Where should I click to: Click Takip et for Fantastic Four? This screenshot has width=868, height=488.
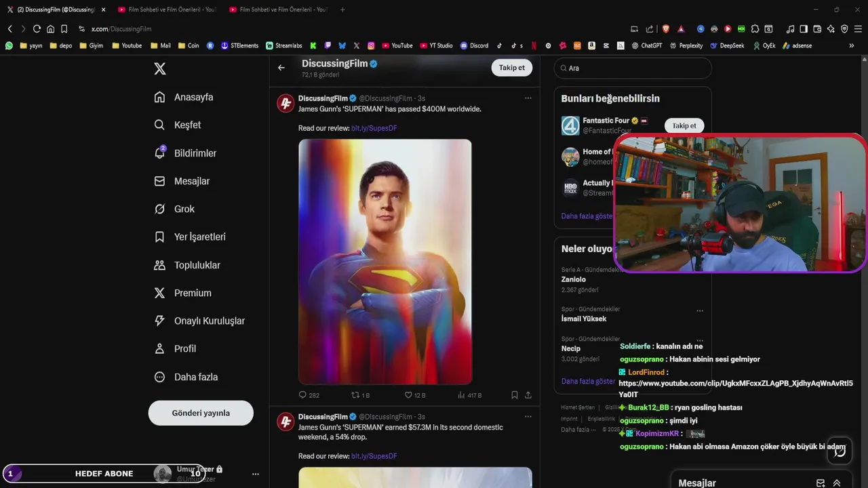tap(684, 125)
